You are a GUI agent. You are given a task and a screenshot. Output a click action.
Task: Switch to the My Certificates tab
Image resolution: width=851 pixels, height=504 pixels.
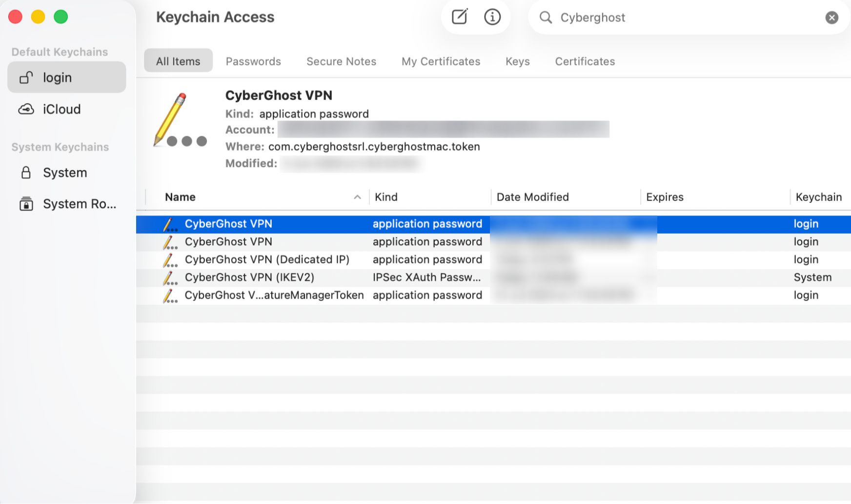441,61
